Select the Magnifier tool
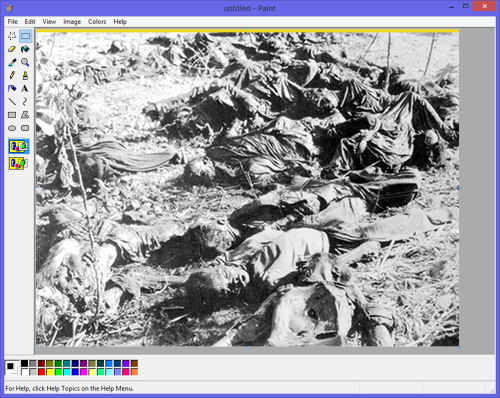Viewport: 500px width, 398px height. click(25, 62)
